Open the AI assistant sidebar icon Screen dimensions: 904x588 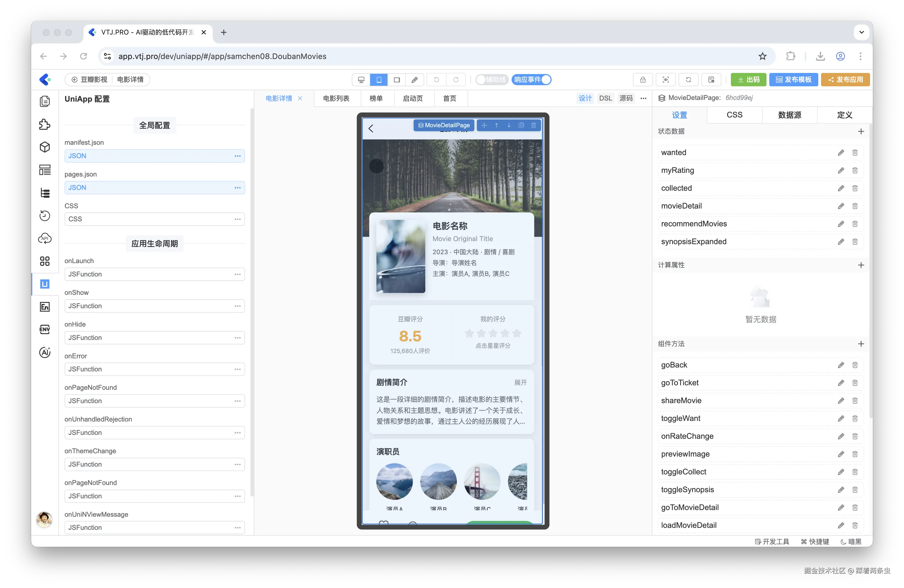tap(45, 352)
